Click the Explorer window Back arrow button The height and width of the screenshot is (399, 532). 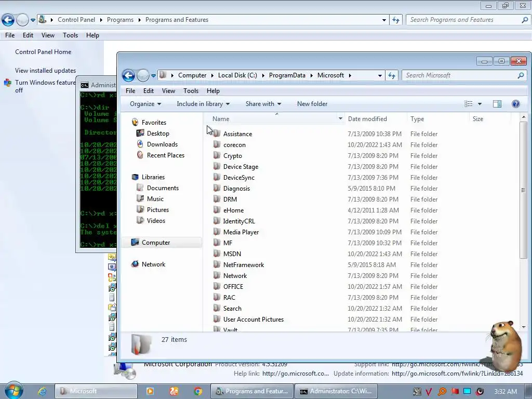pos(129,75)
